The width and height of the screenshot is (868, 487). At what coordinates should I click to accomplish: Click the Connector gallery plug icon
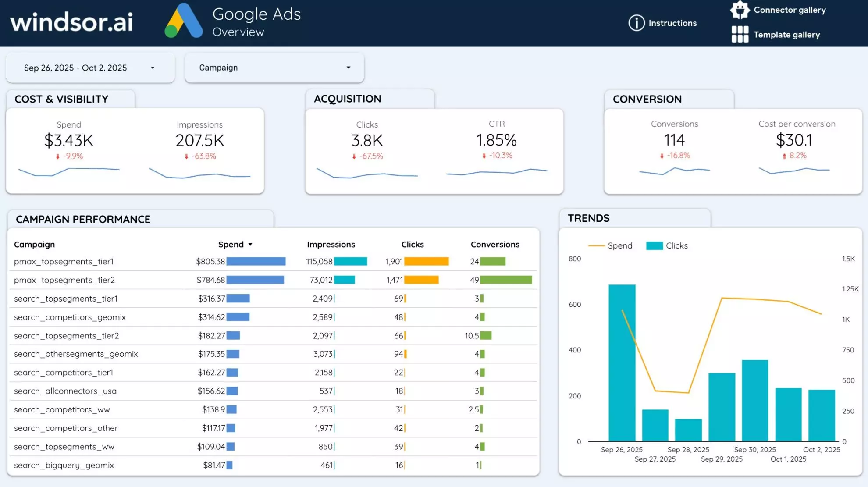coord(740,10)
